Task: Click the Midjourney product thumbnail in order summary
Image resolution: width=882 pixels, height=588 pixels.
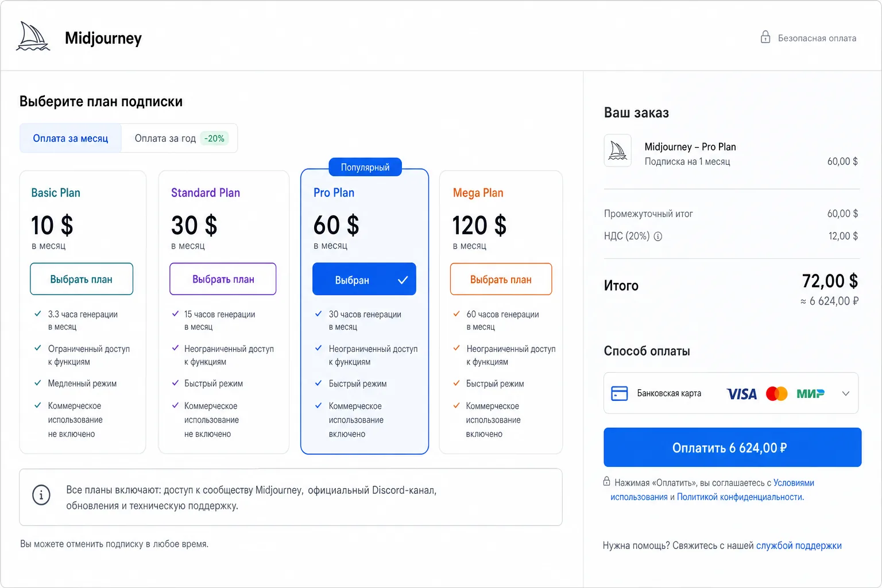Action: pos(618,150)
